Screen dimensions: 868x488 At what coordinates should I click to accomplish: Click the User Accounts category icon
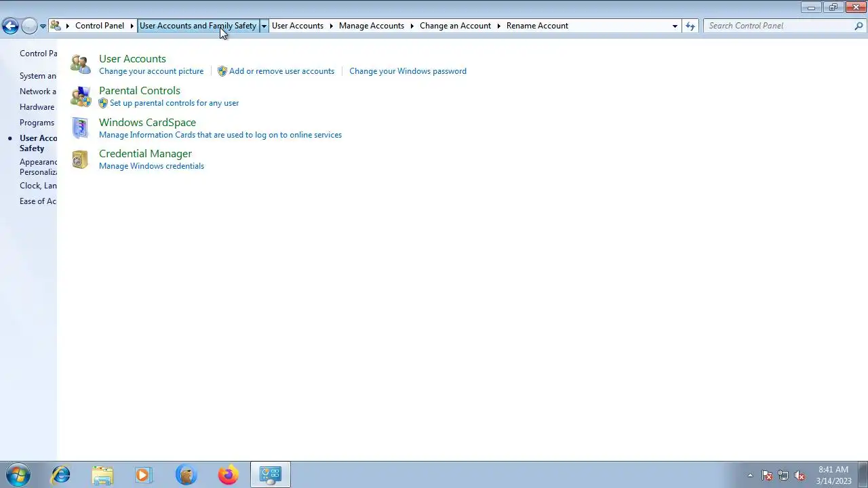pyautogui.click(x=81, y=64)
